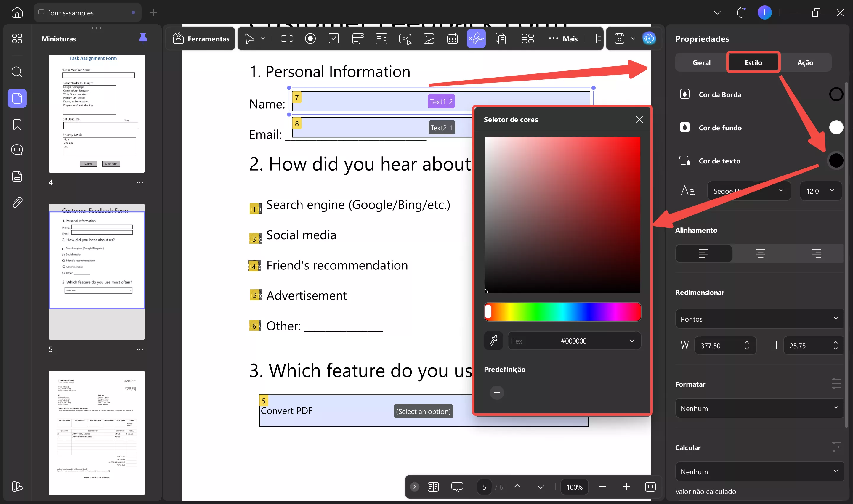Pin the Miniaturas panel

[143, 38]
